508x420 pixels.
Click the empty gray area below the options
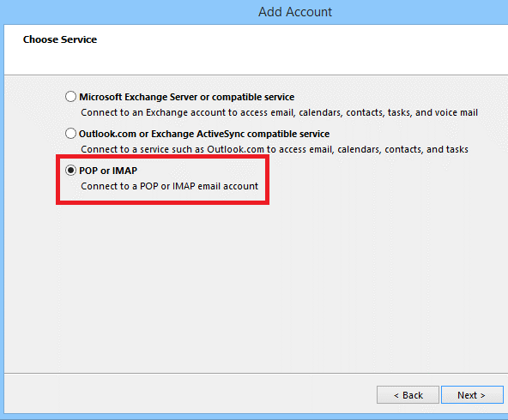tap(256, 288)
